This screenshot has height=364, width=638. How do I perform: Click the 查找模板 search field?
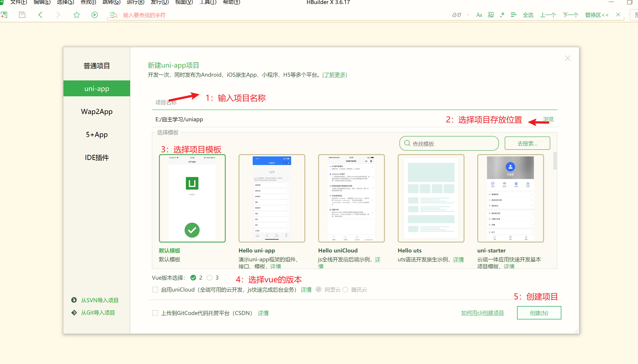coord(449,144)
